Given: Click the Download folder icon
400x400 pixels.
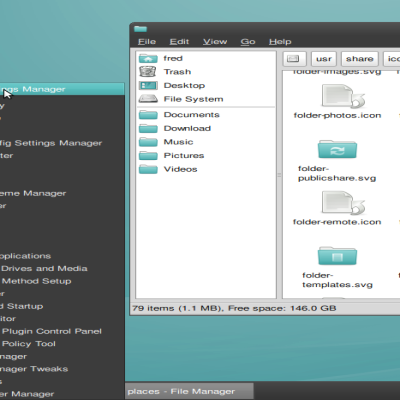Looking at the screenshot, I should click(148, 128).
